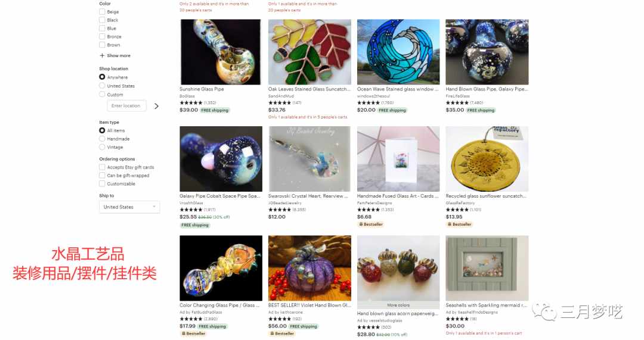Open Handmade Fused Glass Art Cards link
644x340 pixels.
pos(398,196)
